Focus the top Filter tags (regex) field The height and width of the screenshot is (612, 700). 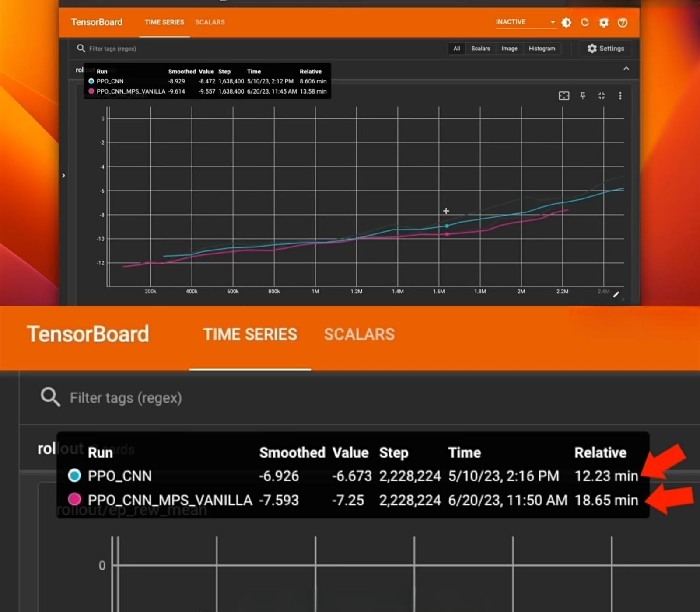pyautogui.click(x=112, y=49)
